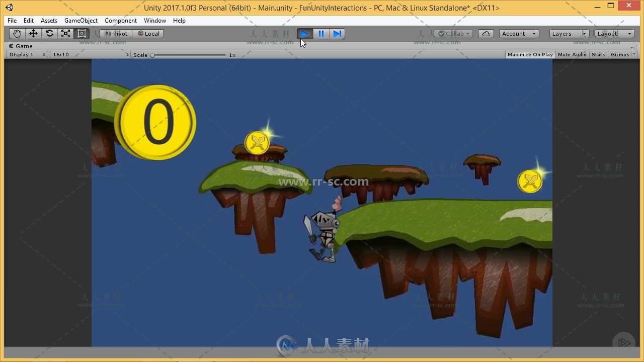The image size is (644, 362).
Task: Open the Layers dropdown
Action: pos(569,34)
